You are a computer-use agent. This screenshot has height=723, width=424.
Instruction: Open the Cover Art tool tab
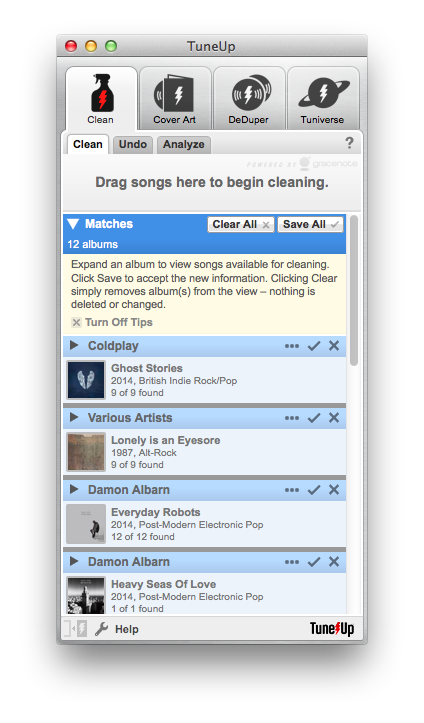[175, 98]
